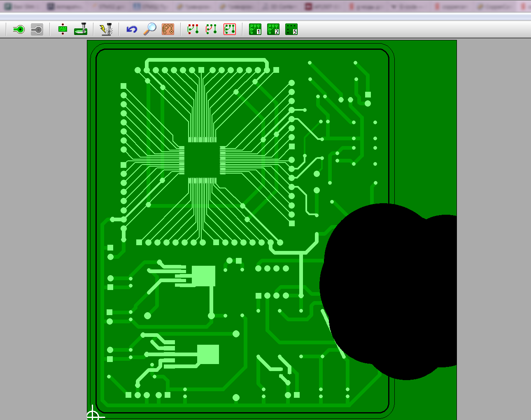This screenshot has width=531, height=420.
Task: Click the green board icon with red dots
Action: pos(63,29)
